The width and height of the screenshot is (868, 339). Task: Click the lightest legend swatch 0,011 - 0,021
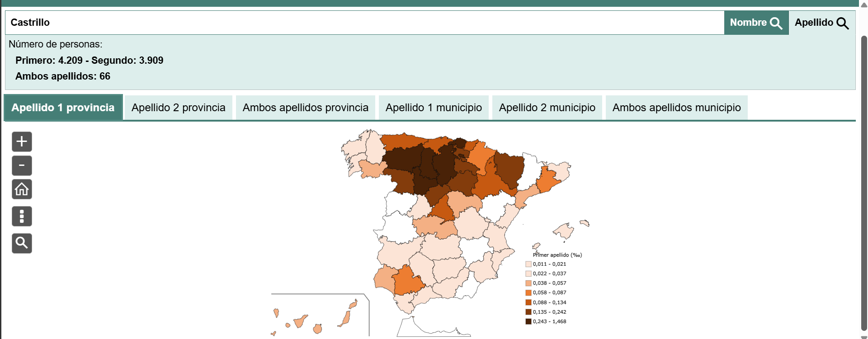click(x=528, y=264)
